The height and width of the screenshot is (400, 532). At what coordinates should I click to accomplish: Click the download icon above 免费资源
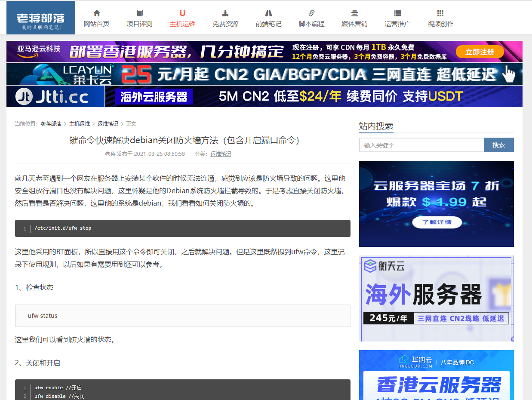click(225, 13)
